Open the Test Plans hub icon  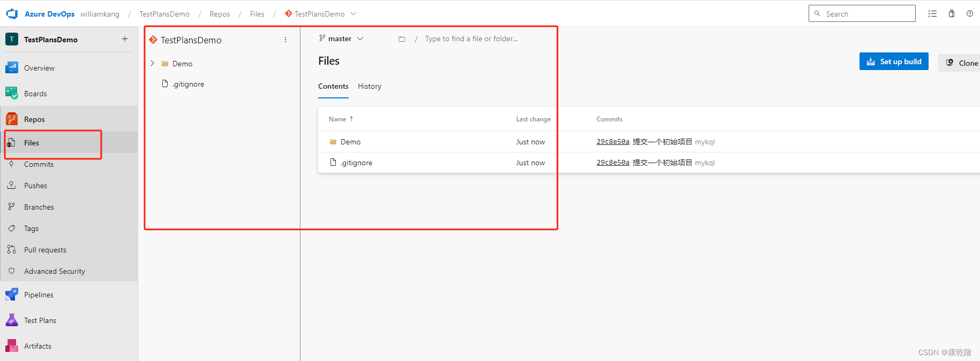click(x=12, y=320)
